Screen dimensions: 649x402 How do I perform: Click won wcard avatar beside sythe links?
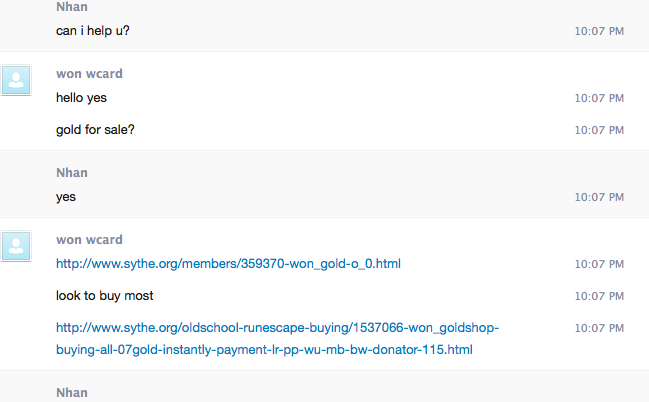(16, 246)
